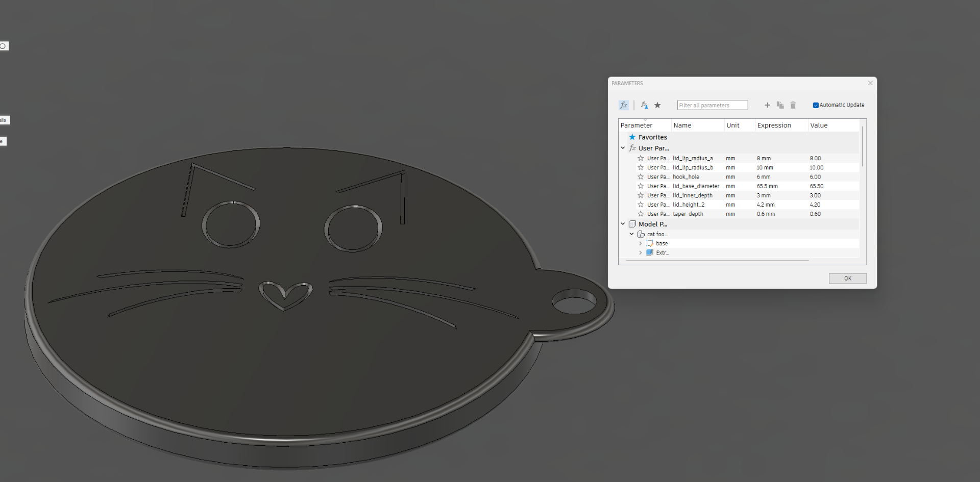Click the cat foo... component icon
The width and height of the screenshot is (980, 482).
[641, 234]
